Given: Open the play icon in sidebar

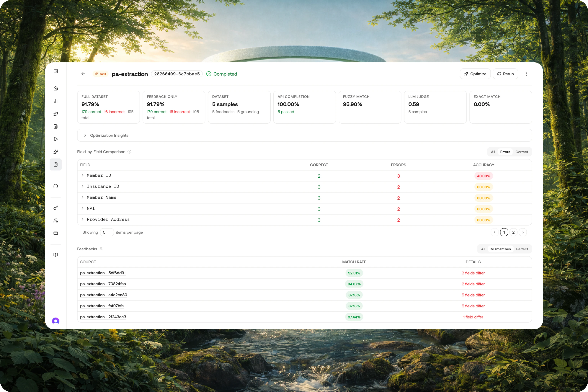Looking at the screenshot, I should point(56,139).
